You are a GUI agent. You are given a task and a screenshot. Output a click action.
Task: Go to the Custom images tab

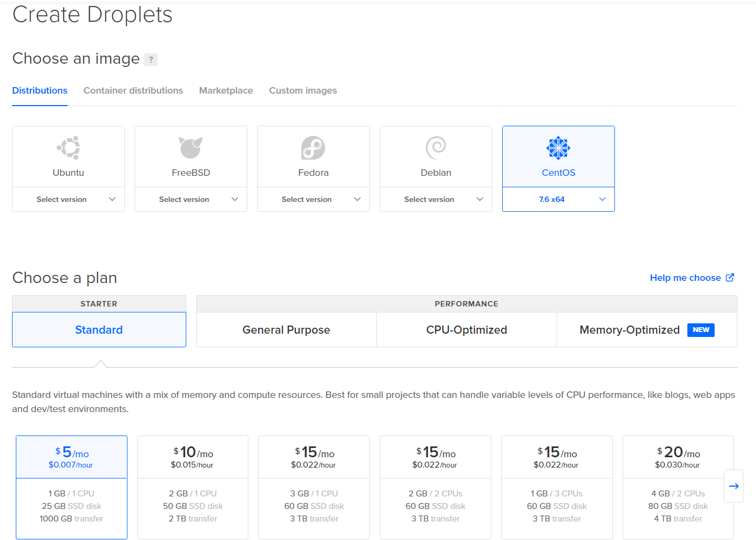[303, 90]
